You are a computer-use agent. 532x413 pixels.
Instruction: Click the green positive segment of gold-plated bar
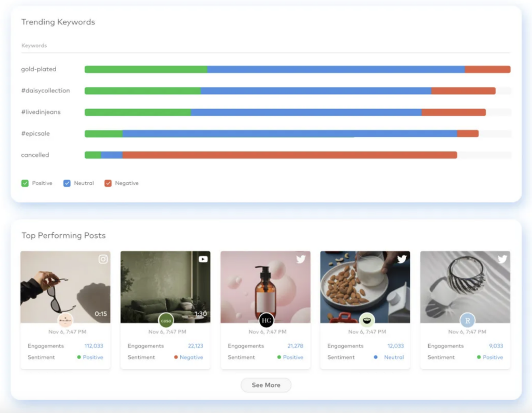[146, 69]
